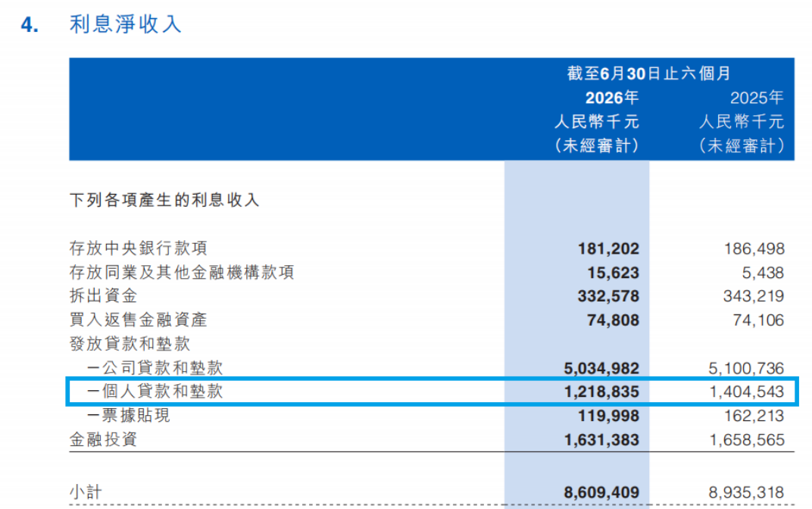Viewport: 812px width, 509px height.
Task: Click the value 186,498
Action: coord(754,248)
